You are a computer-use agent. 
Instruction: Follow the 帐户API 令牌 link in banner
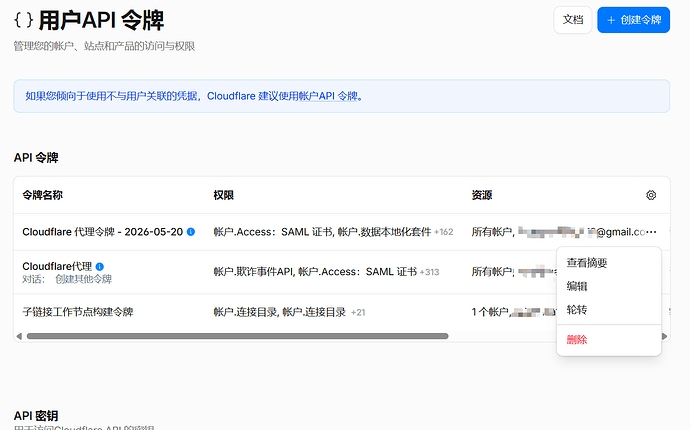pos(328,96)
